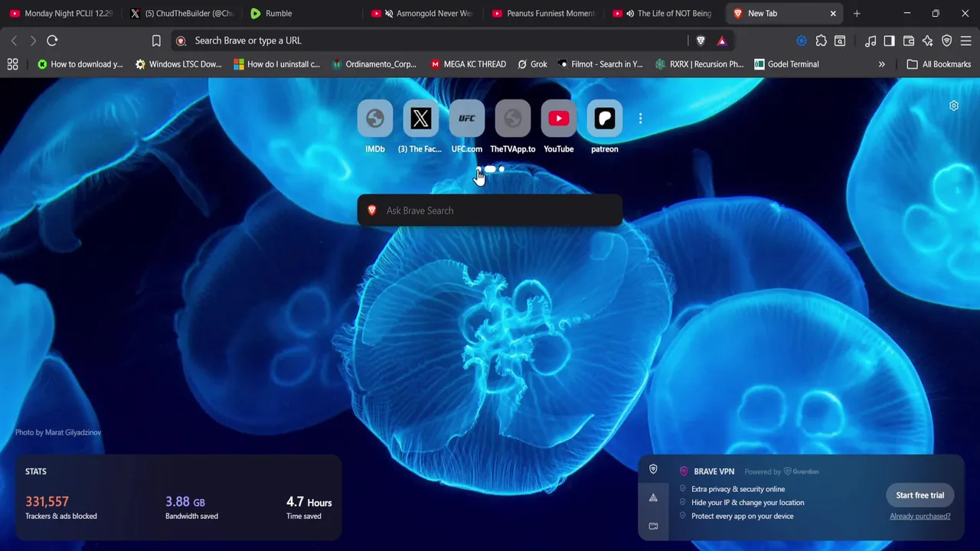Switch to The Life of NOT Being tab
The height and width of the screenshot is (551, 980).
click(x=664, y=13)
